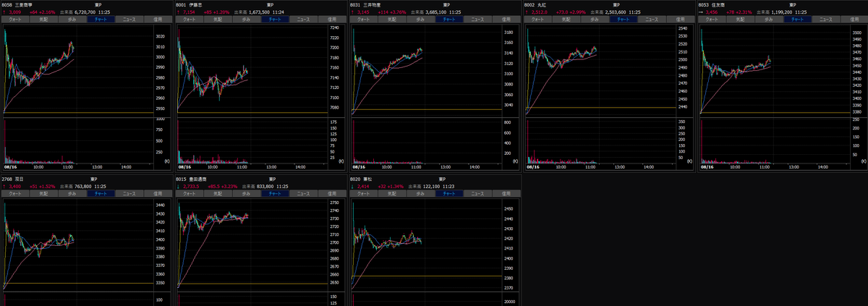
Task: Open 気配 tab in 三菱商事 8058 panel
Action: click(x=44, y=20)
